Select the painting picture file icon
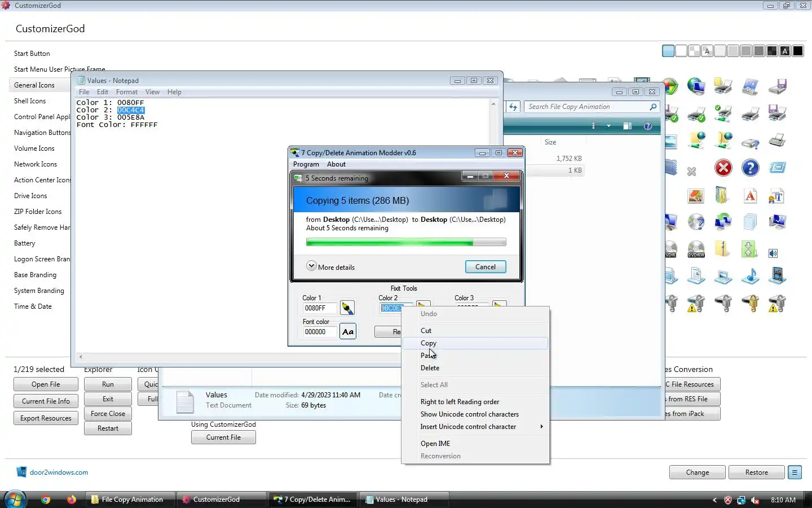This screenshot has width=812, height=508. pyautogui.click(x=696, y=195)
